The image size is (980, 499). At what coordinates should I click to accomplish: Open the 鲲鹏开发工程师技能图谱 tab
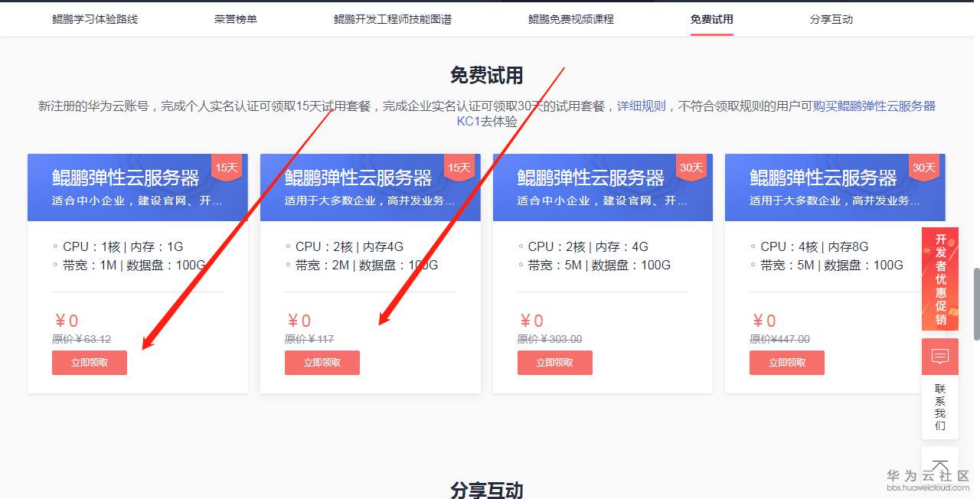(x=393, y=19)
